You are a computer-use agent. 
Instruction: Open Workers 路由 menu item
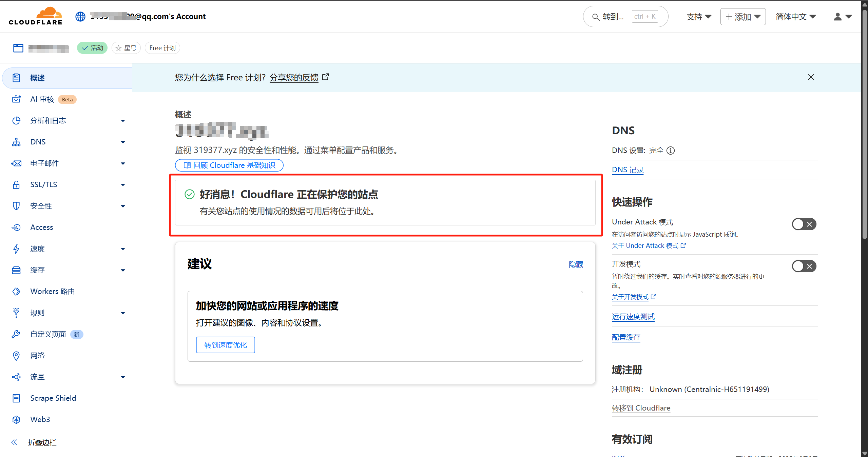(53, 291)
